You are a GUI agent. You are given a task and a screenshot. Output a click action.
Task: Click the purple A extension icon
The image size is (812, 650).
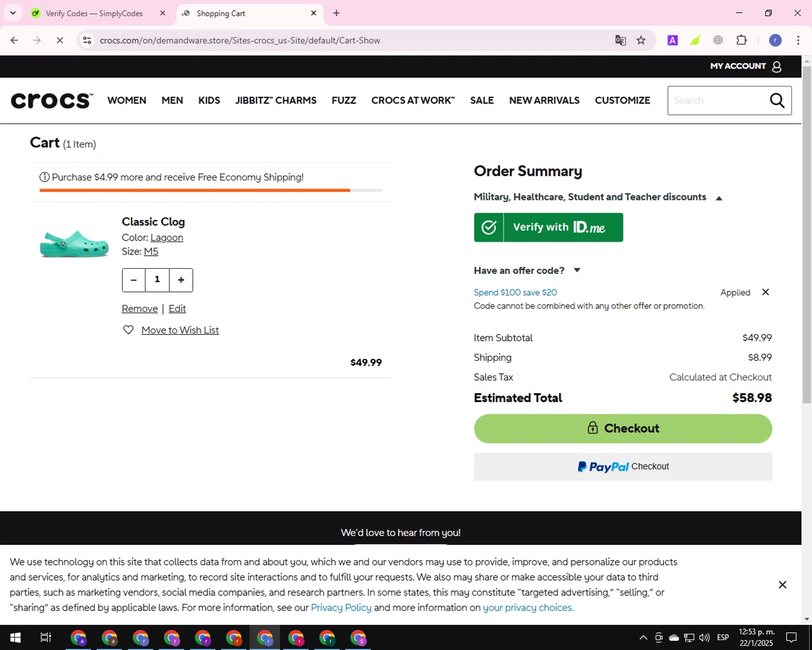tap(672, 40)
